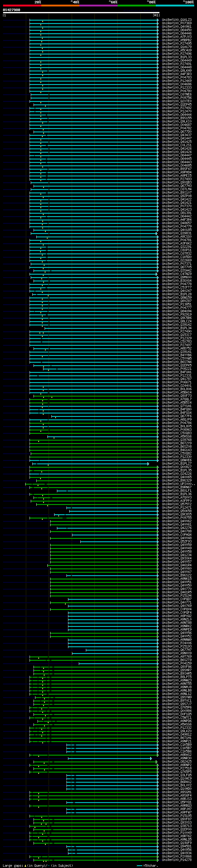Image resolution: width=197 pixels, height=868 pixels.
Task: Select the UniRef100_P15194 label
Action: [x=177, y=596]
